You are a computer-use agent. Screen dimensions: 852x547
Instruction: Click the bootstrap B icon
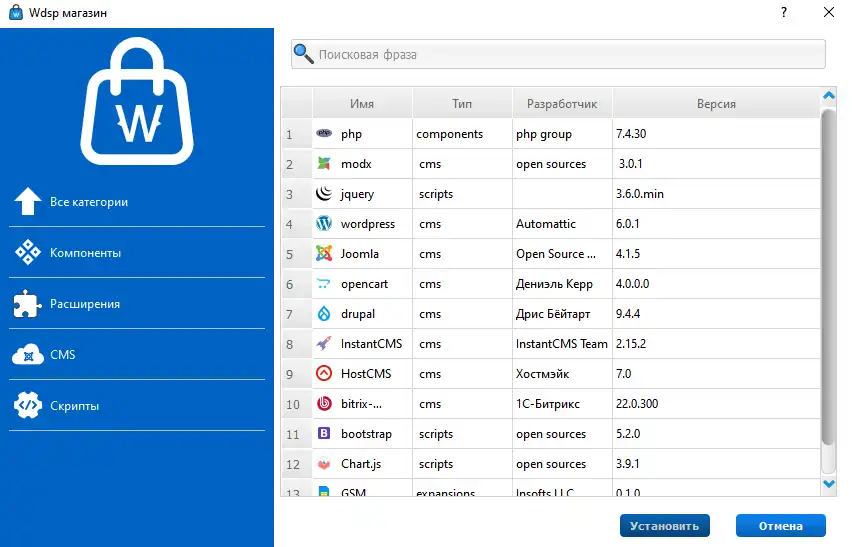coord(324,433)
